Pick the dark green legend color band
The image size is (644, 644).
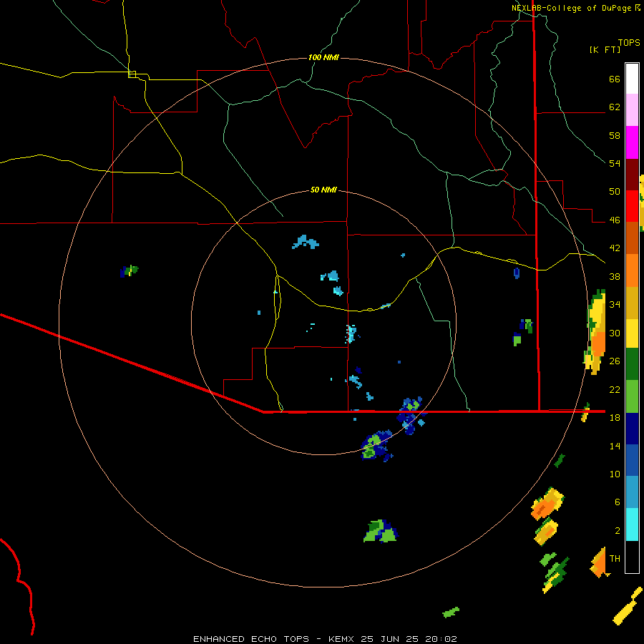(632, 364)
